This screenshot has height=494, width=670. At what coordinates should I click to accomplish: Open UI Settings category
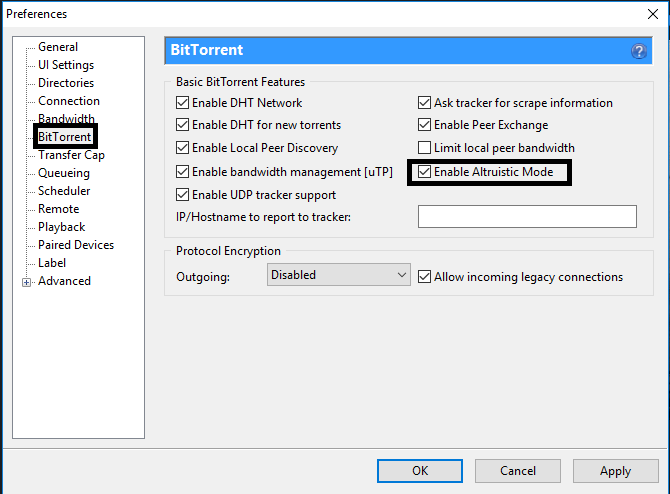[x=66, y=65]
